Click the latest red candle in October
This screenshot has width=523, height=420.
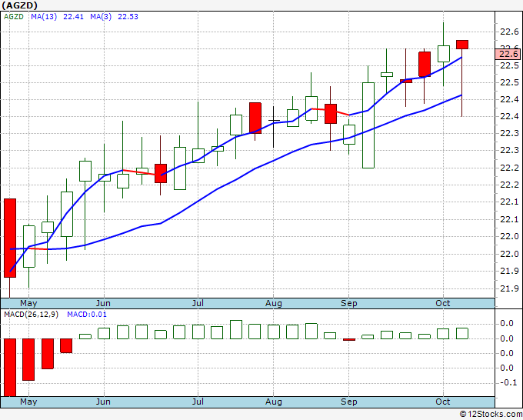tap(462, 45)
